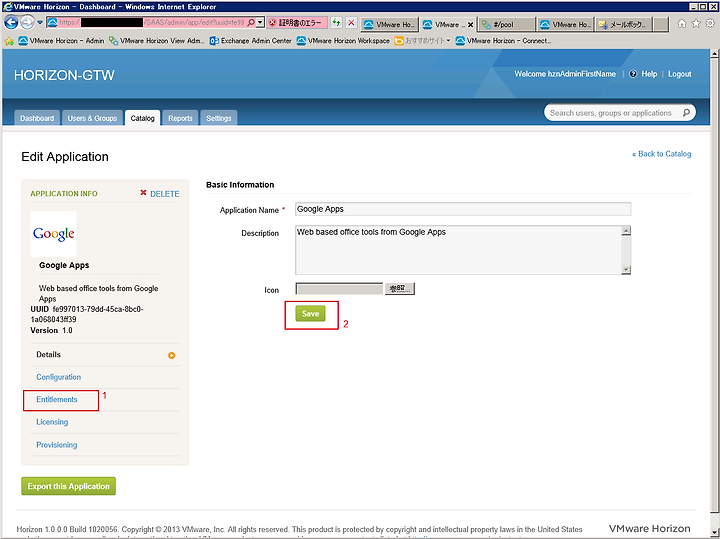The width and height of the screenshot is (720, 539).
Task: Click the certificate error badge
Action: [x=297, y=22]
